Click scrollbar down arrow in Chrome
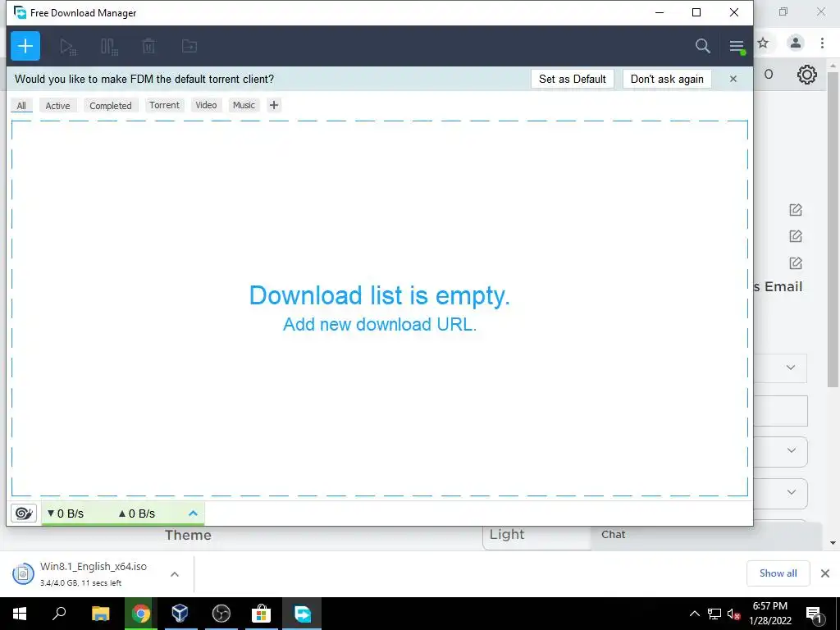 [x=833, y=543]
